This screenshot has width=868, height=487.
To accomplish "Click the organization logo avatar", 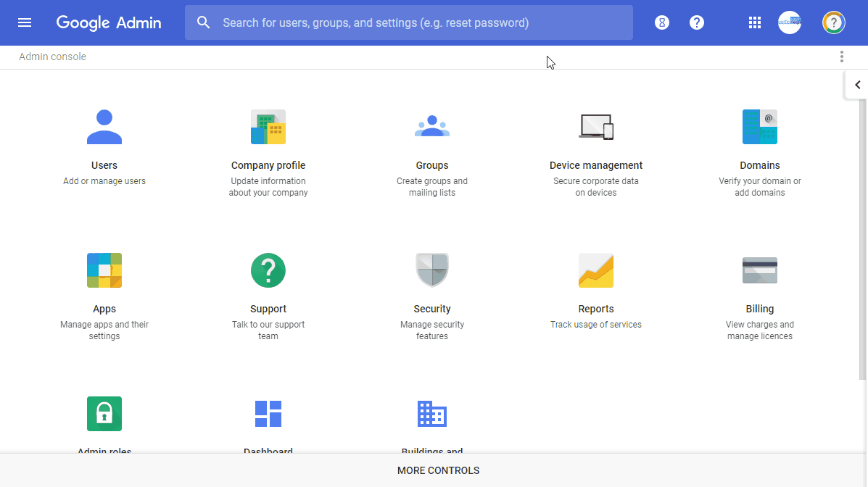I will pos(790,22).
